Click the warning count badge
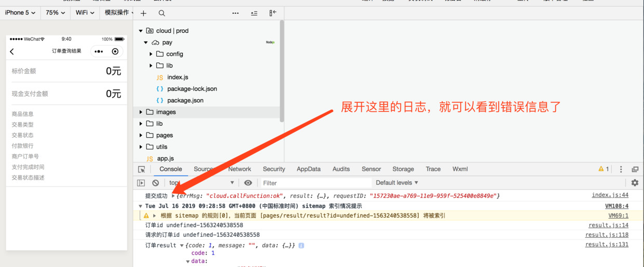 tap(603, 169)
